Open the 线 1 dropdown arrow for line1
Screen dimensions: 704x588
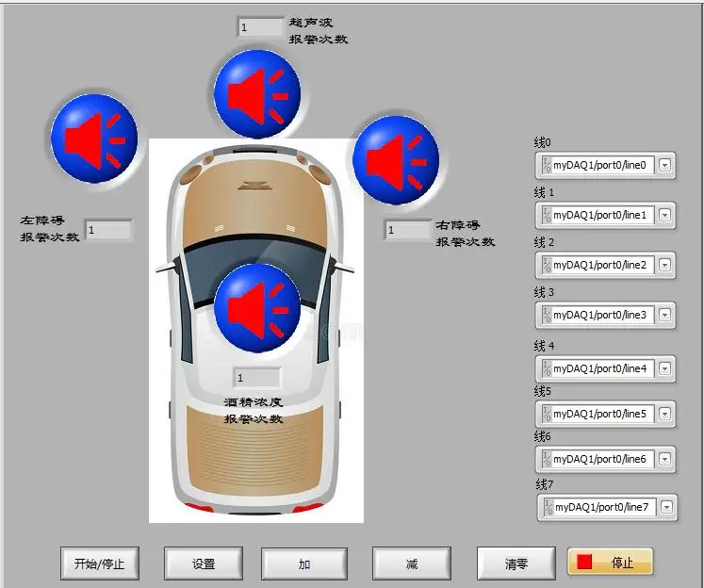click(x=665, y=215)
